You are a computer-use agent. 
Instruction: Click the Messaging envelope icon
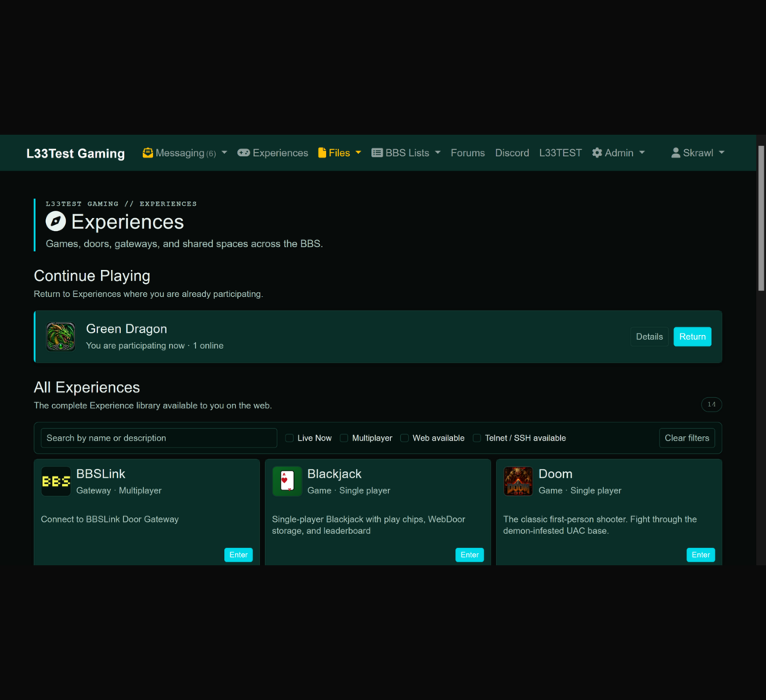click(x=148, y=153)
